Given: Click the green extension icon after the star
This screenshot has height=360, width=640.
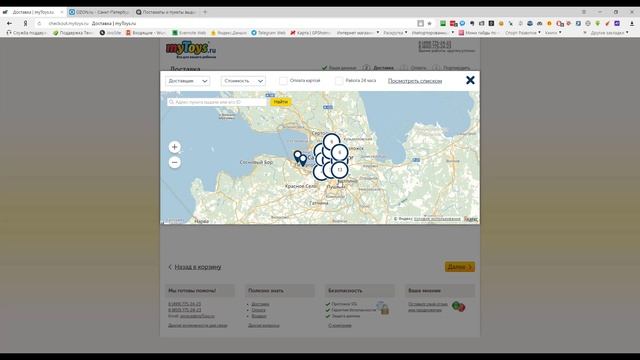Looking at the screenshot, I should click(443, 24).
